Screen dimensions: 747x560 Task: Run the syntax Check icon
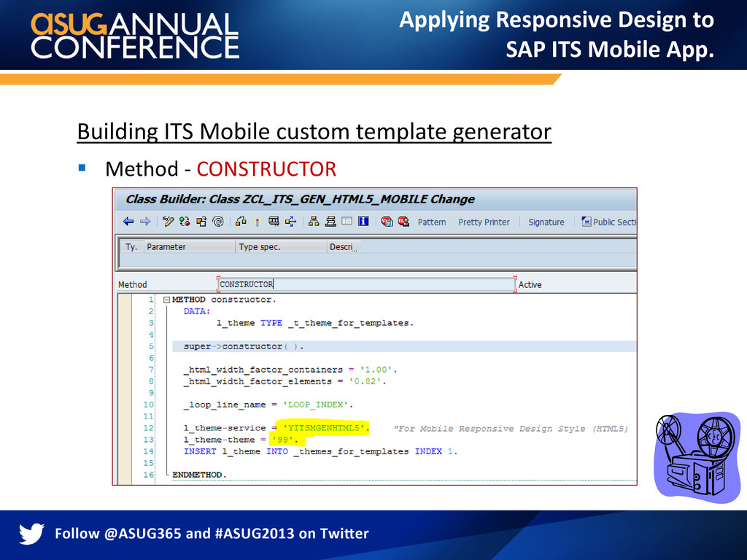pos(241,222)
